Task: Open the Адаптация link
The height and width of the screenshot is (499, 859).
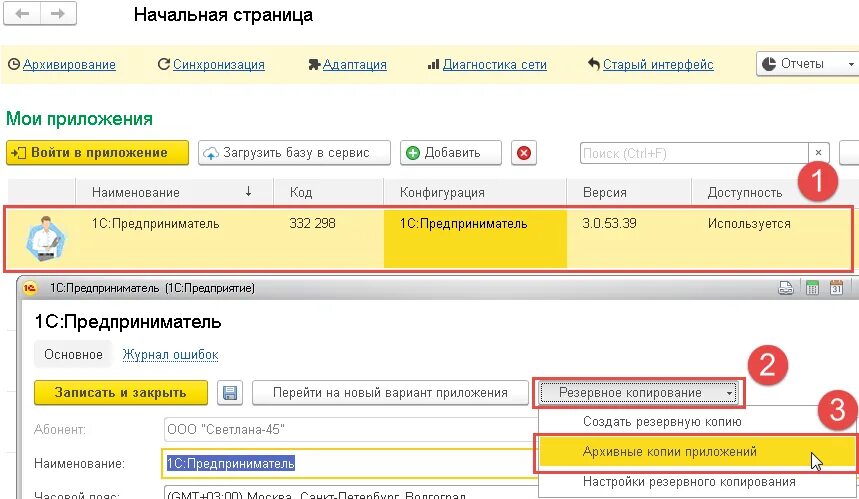Action: [354, 65]
